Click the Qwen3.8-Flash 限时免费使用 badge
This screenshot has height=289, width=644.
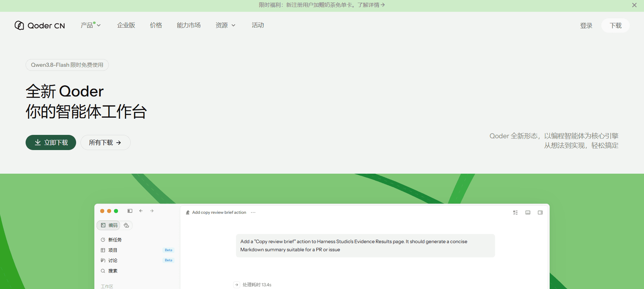[67, 65]
